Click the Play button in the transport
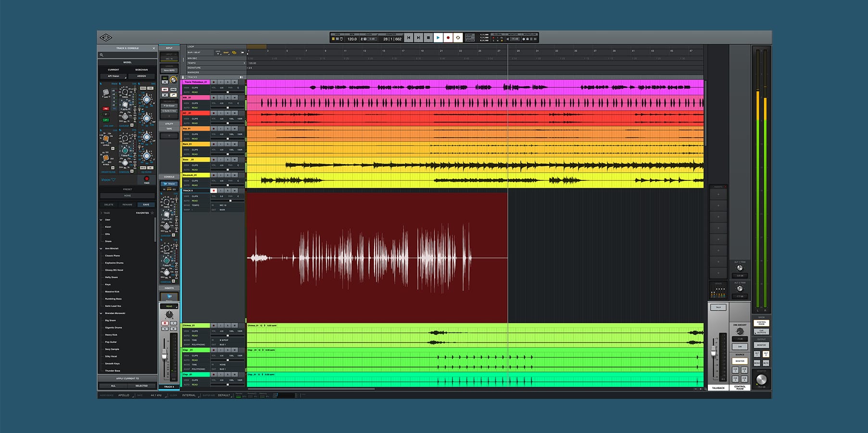 pos(438,38)
